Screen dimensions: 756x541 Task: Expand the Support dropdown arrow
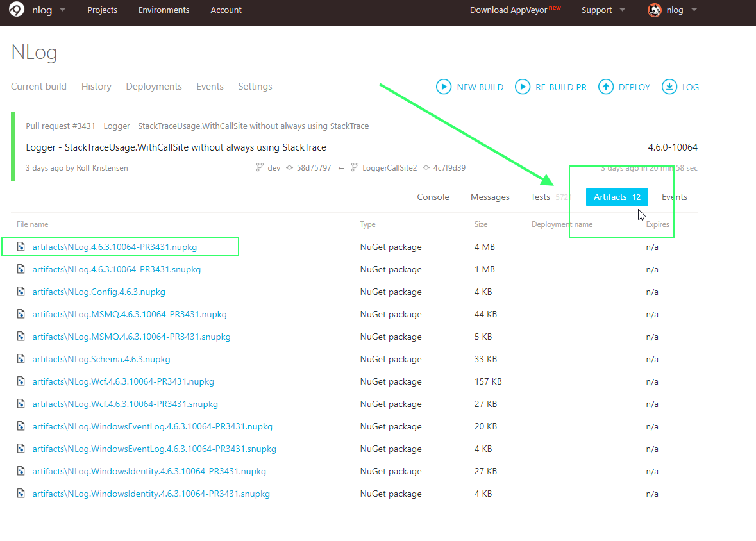click(622, 10)
